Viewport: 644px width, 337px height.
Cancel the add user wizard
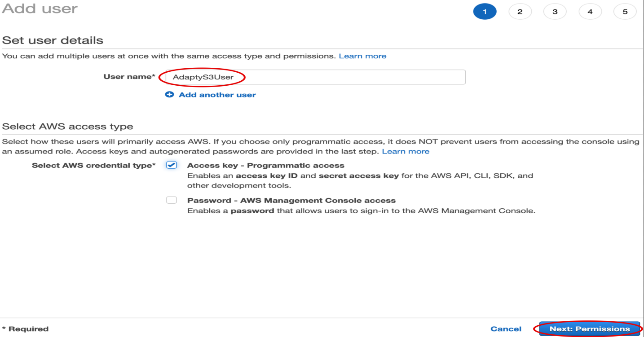[506, 329]
